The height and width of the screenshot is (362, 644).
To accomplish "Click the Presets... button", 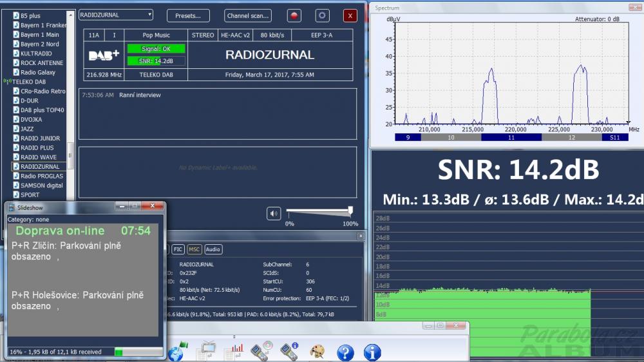I will point(188,15).
